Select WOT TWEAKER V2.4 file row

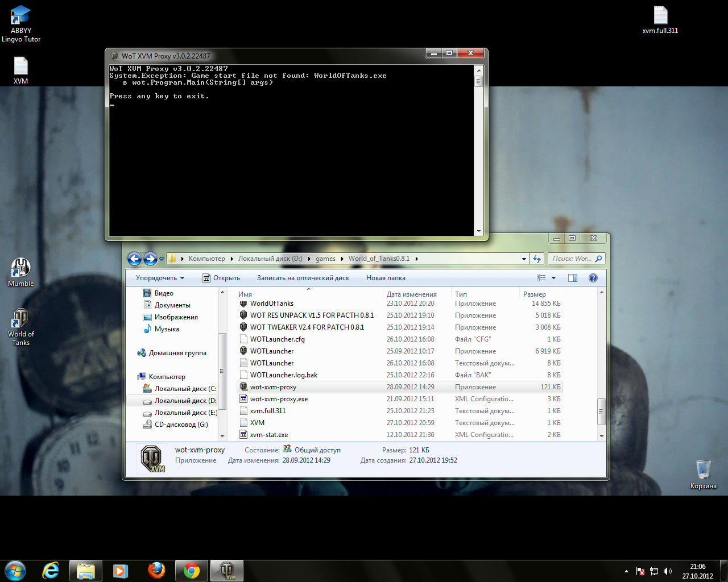point(400,327)
